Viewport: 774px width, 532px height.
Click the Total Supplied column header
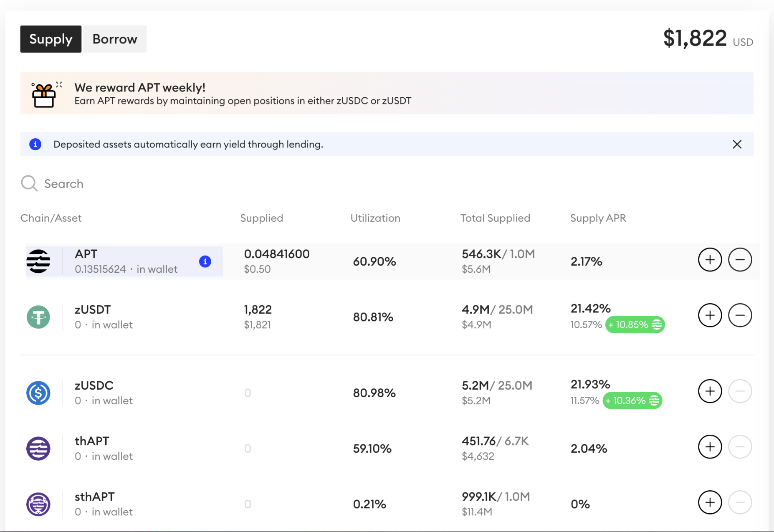click(x=495, y=218)
